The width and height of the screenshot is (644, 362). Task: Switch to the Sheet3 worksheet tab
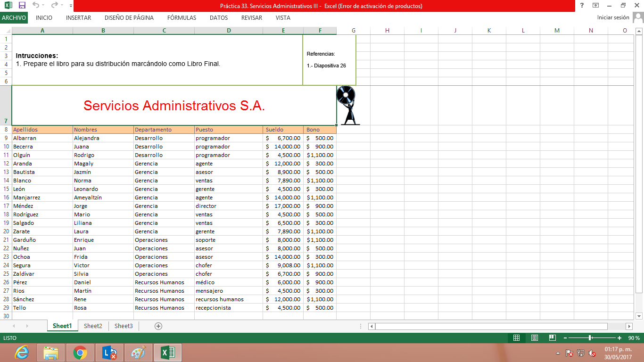click(x=124, y=326)
